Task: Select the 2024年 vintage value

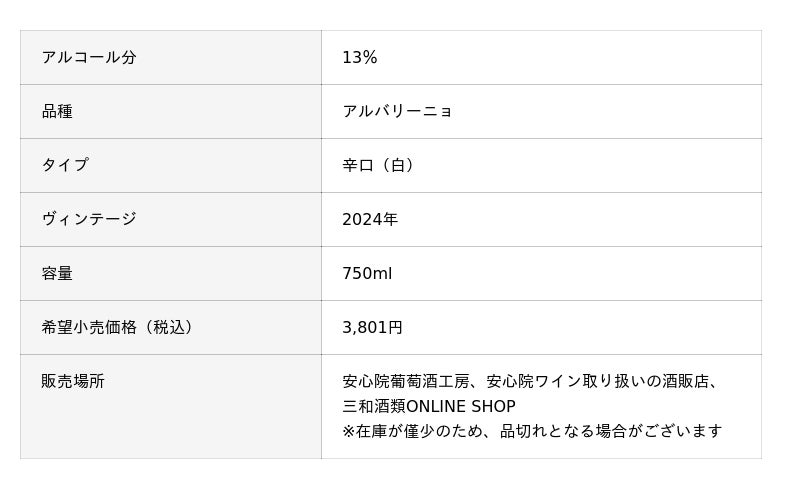Action: (x=370, y=220)
